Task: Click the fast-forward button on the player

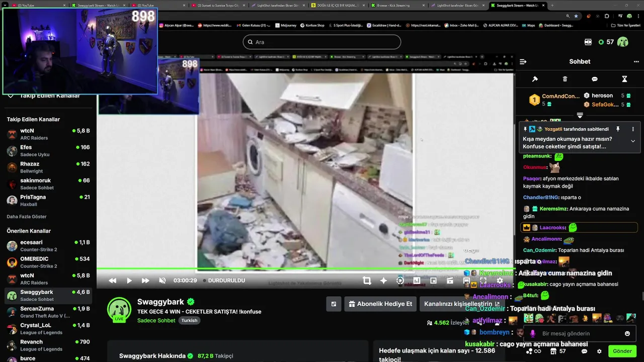Action: 145,281
